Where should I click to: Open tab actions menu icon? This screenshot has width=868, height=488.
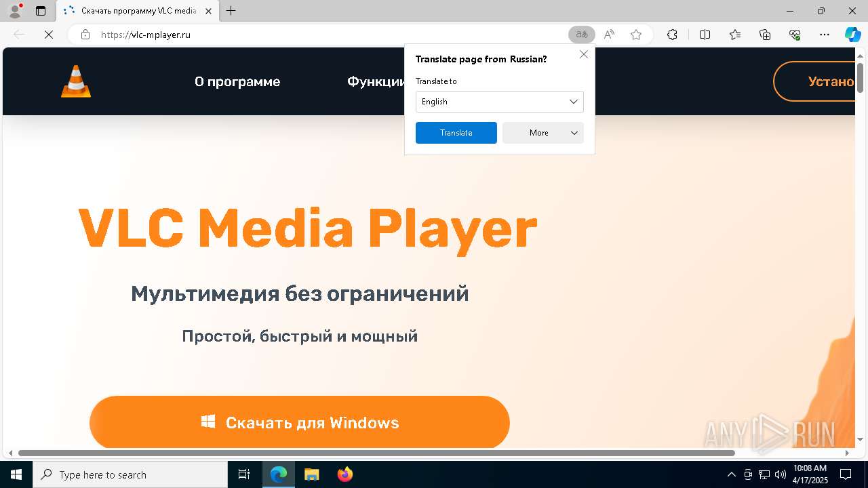(x=41, y=11)
